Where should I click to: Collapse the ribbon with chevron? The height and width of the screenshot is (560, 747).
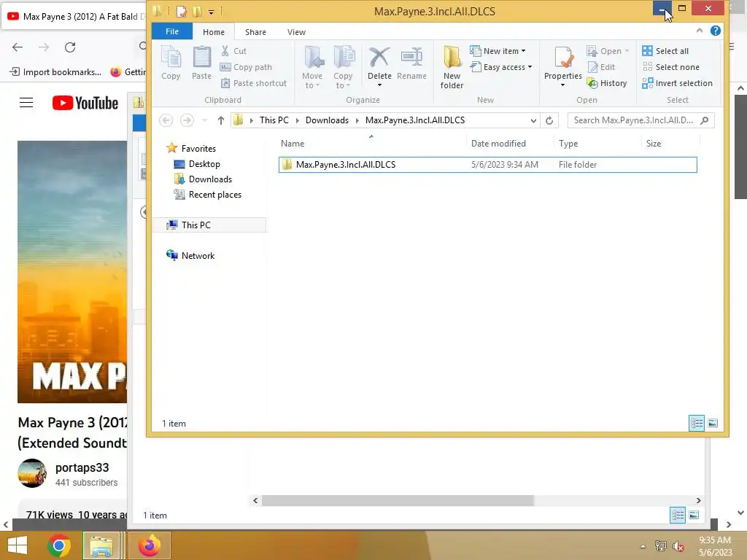(699, 31)
